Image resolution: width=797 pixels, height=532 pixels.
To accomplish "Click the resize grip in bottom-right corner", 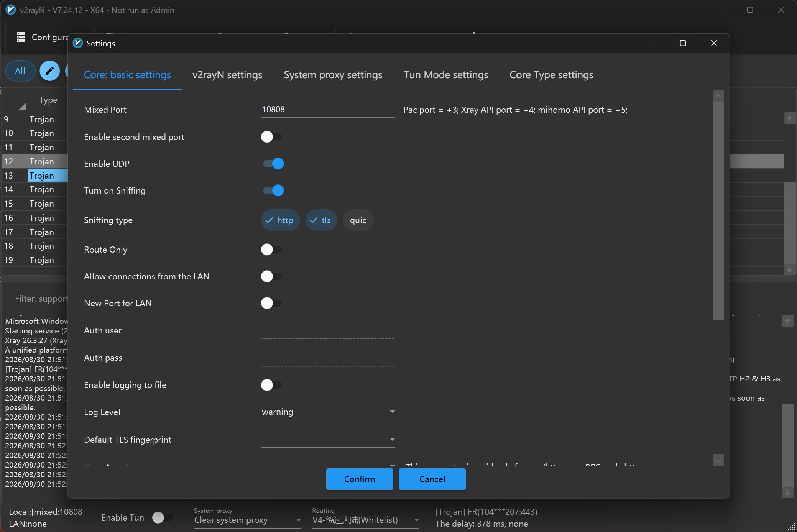I will 792,527.
